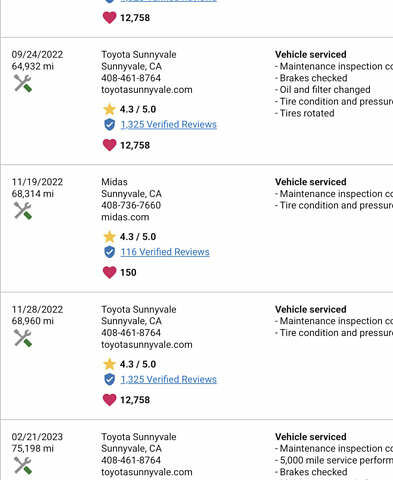Click the blue verified shield icon for Midas
Viewport: 393px width, 480px height.
[109, 252]
